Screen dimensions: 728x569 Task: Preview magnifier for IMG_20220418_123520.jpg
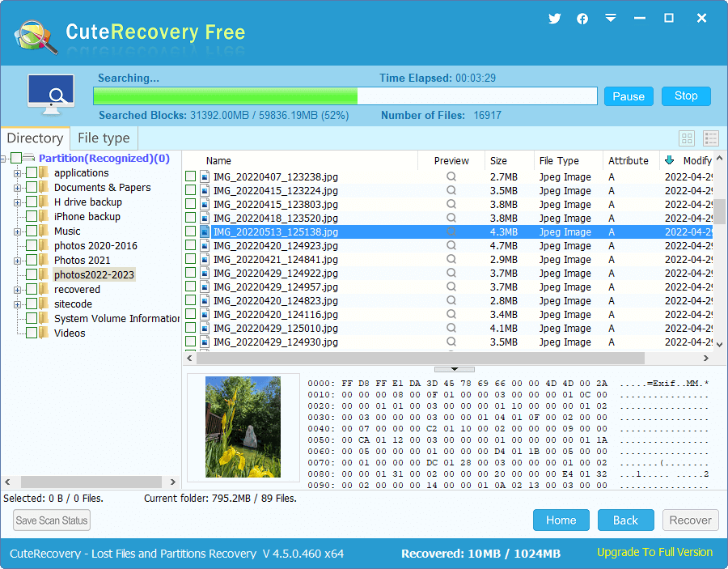[451, 218]
